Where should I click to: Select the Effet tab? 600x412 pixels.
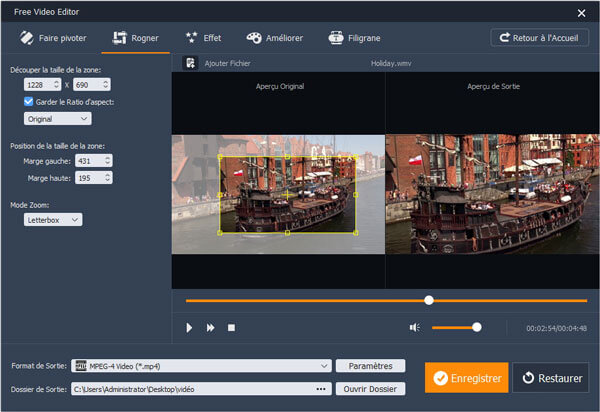coord(203,38)
